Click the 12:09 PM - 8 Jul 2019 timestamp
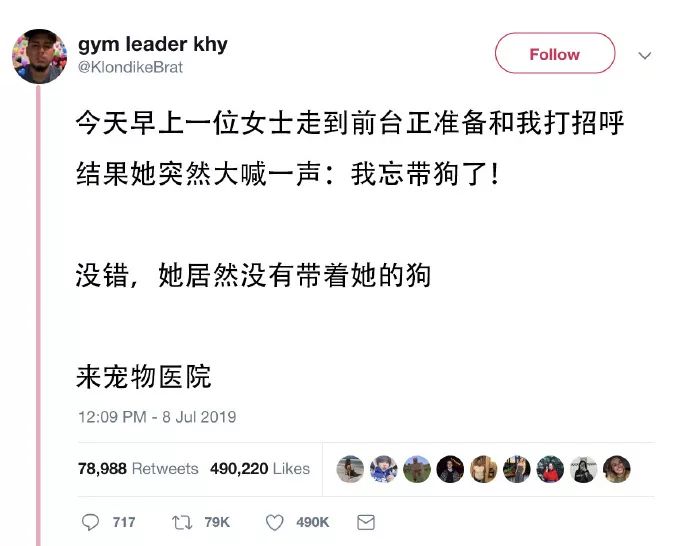690x546 pixels. click(x=157, y=417)
